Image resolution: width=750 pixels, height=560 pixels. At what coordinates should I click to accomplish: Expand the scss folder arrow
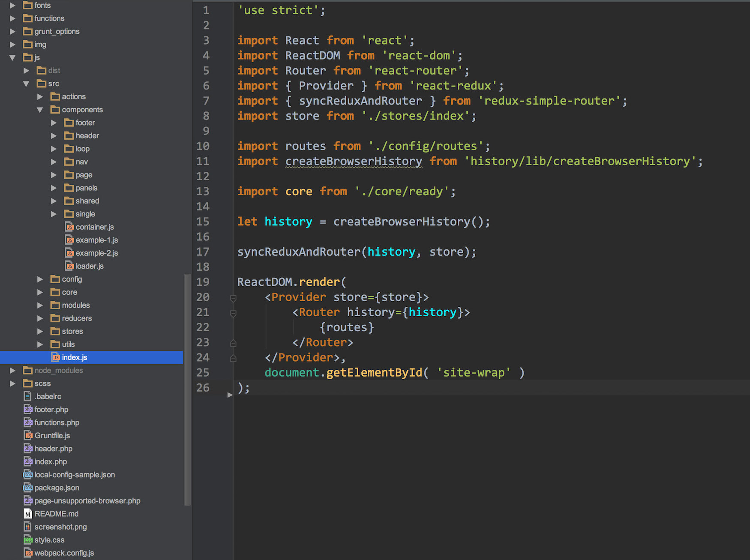click(12, 383)
